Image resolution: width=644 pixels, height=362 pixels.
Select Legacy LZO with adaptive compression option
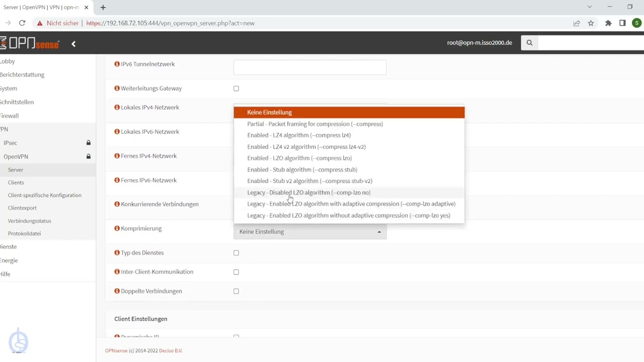coord(349,204)
